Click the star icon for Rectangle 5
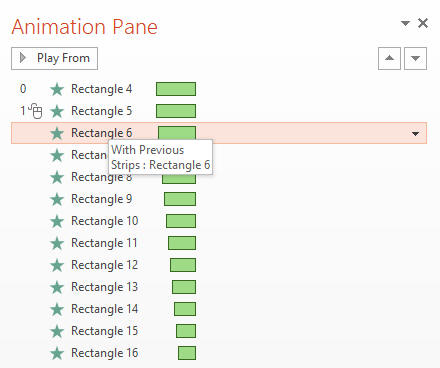 tap(57, 111)
